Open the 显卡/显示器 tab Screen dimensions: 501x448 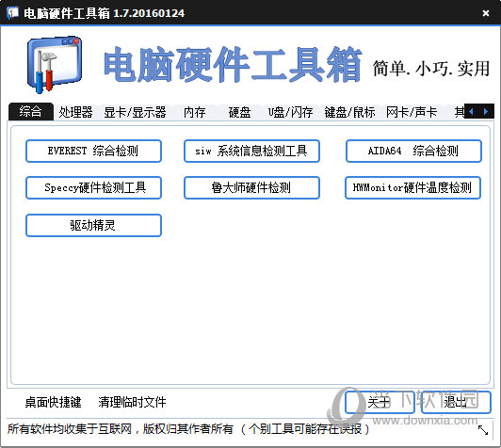tap(135, 112)
